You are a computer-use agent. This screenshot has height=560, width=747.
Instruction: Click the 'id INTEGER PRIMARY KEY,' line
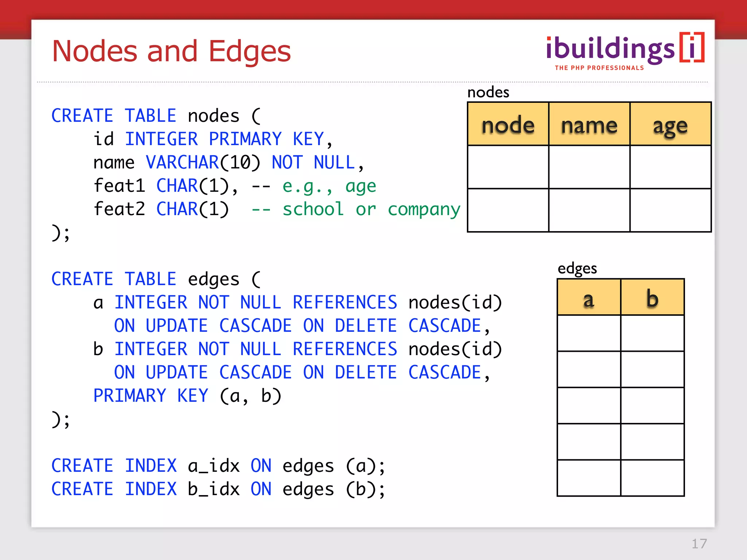point(213,139)
